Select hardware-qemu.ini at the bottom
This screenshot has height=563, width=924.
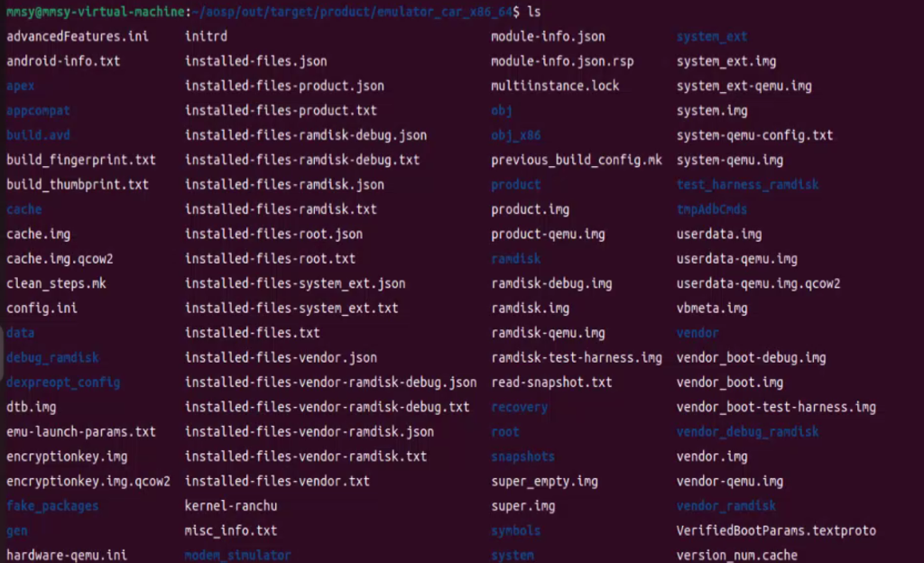coord(67,555)
